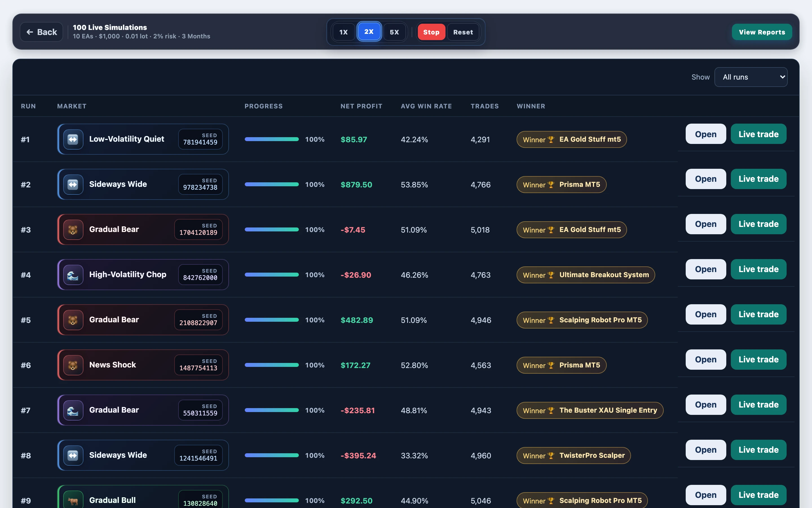Image resolution: width=812 pixels, height=508 pixels.
Task: Reset the simulations
Action: pos(463,32)
